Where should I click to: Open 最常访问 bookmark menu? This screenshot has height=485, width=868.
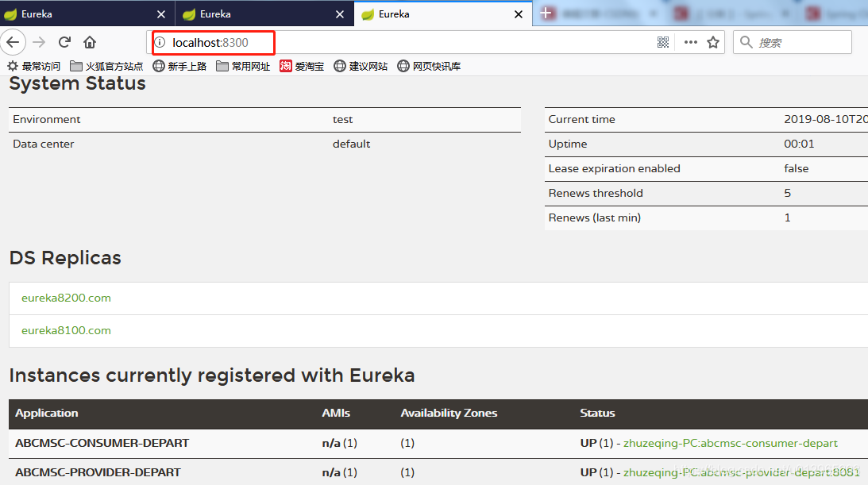34,67
